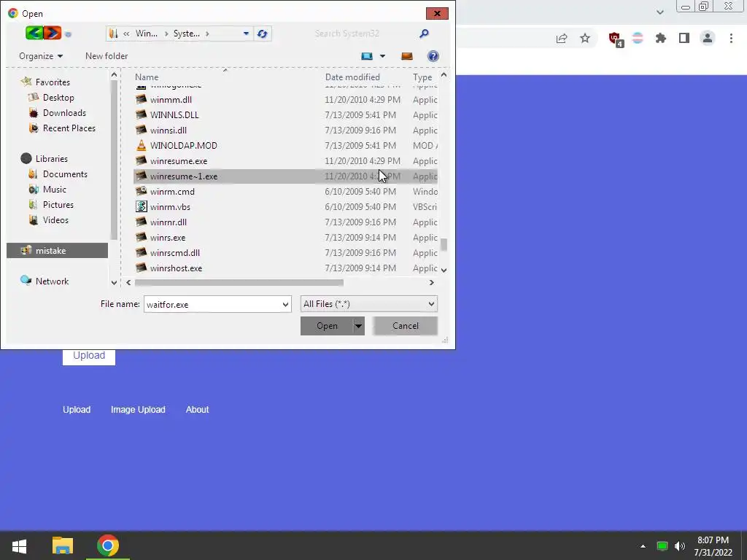Open the All Files type filter
747x560 pixels.
point(368,304)
